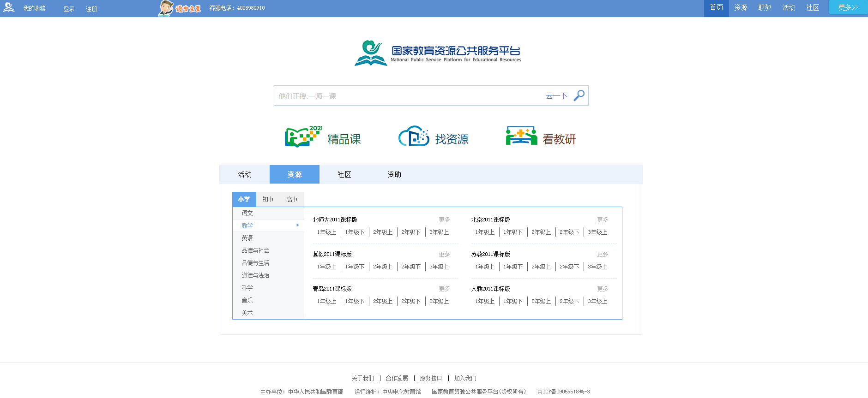Viewport: 868px width, 398px height.
Task: Click the user avatar icon at top left
Action: [x=9, y=7]
